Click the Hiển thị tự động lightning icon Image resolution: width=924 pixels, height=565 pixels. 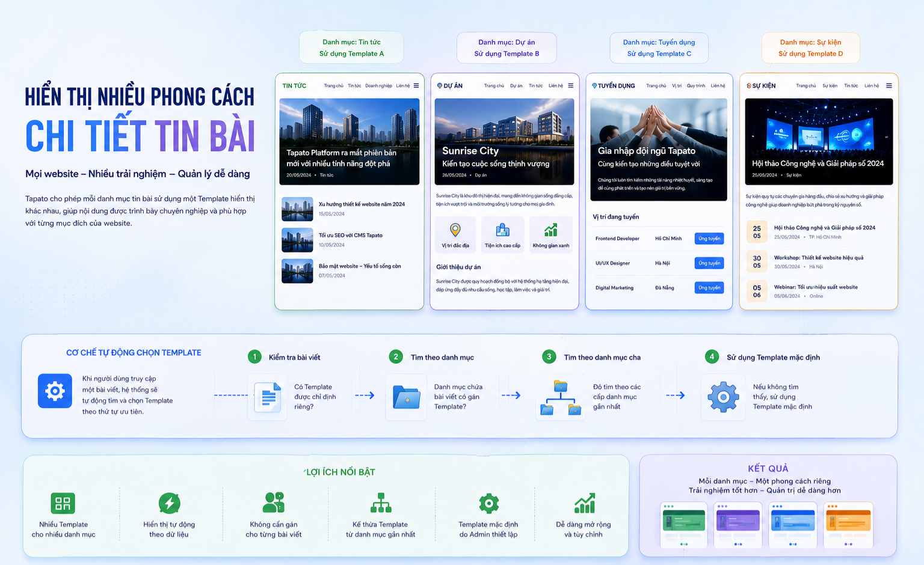point(169,503)
